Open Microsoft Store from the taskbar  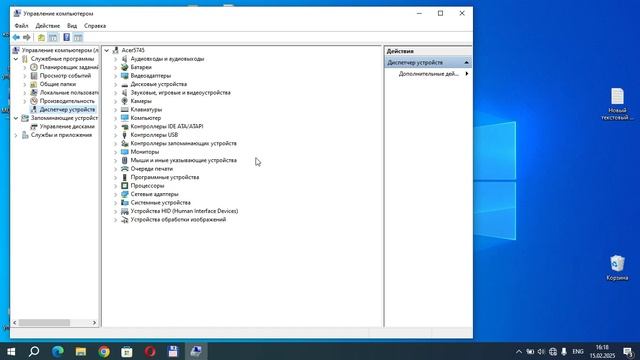tap(127, 351)
